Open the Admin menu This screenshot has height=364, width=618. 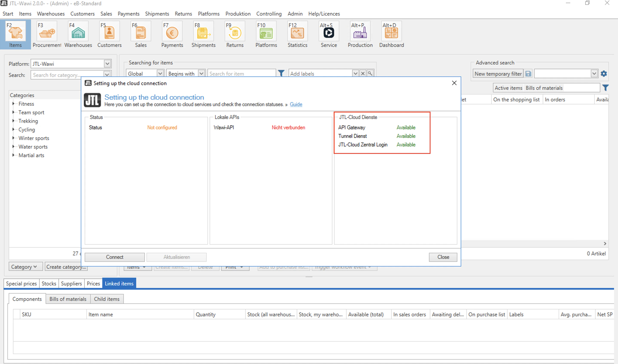295,14
